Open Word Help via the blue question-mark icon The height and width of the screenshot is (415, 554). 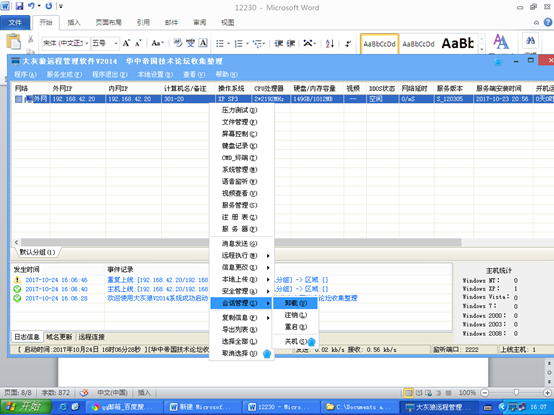click(548, 22)
